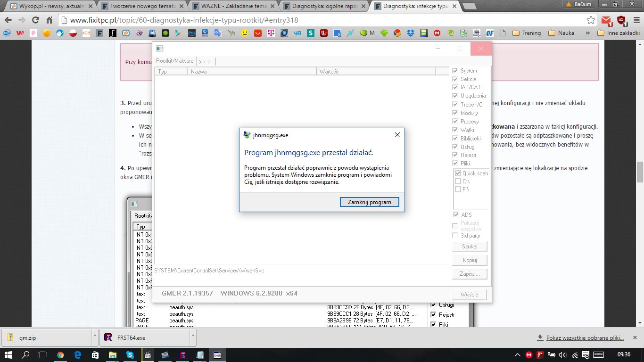Image resolution: width=644 pixels, height=362 pixels.
Task: Select the GMER Rootkit/Malware tab
Action: [175, 61]
